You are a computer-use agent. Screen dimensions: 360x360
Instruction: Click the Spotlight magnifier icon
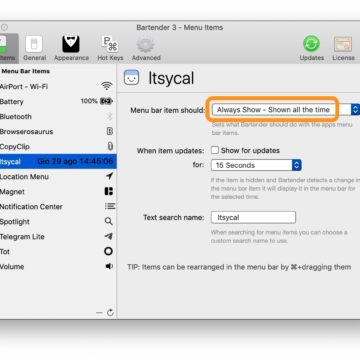109,221
